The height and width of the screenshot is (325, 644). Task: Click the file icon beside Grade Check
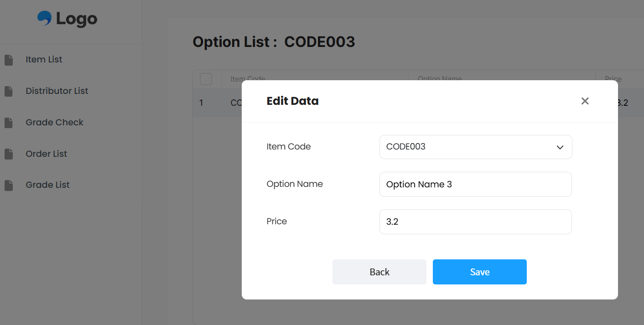9,123
